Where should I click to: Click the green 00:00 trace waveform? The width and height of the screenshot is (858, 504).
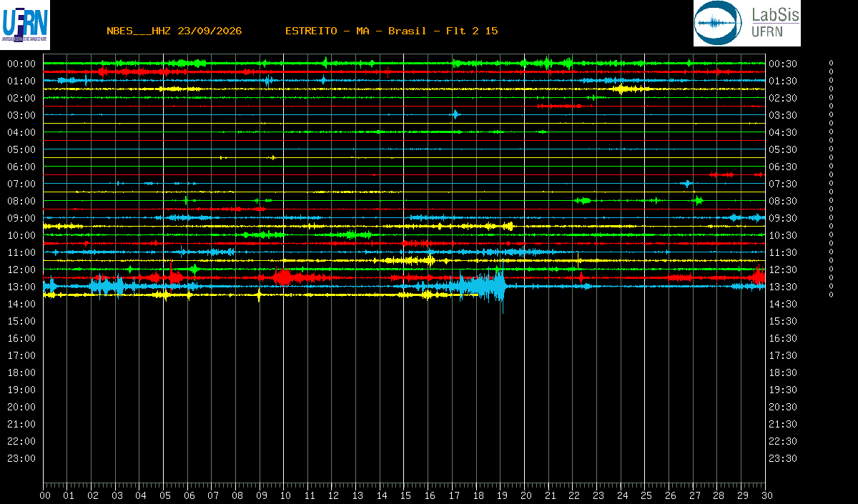[404, 64]
